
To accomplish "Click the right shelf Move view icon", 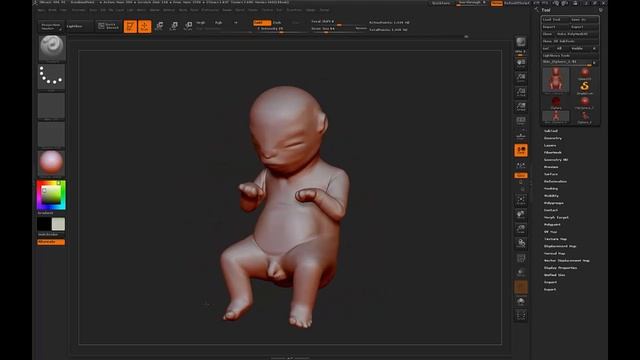I will 521,214.
